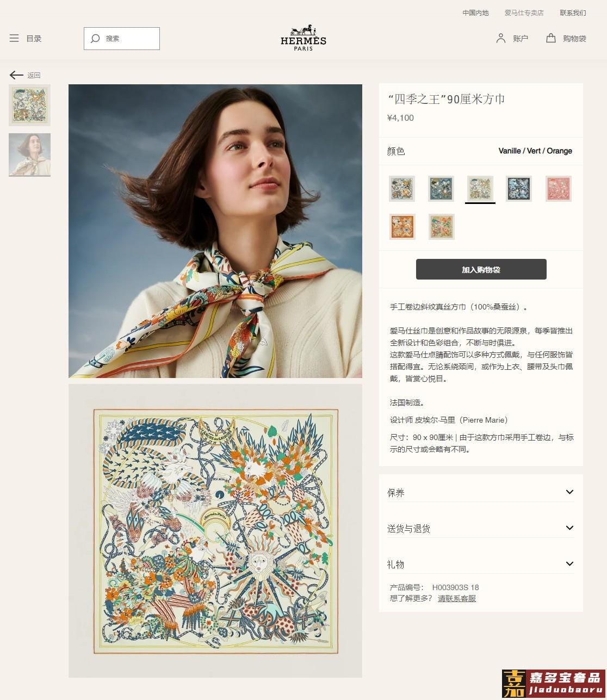This screenshot has height=700, width=607.
Task: Open 爱马仕专卖店 store locator
Action: (x=524, y=13)
